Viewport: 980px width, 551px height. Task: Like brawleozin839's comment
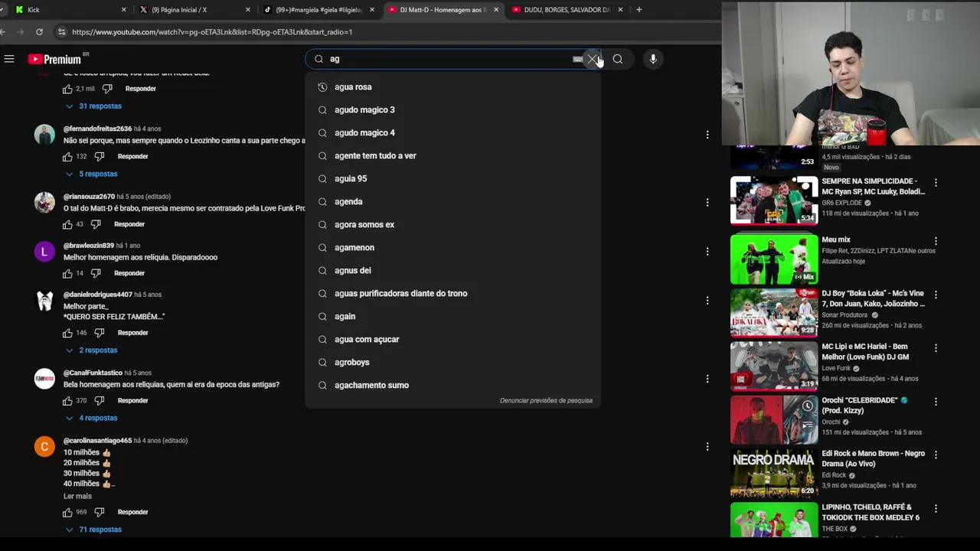click(x=68, y=273)
